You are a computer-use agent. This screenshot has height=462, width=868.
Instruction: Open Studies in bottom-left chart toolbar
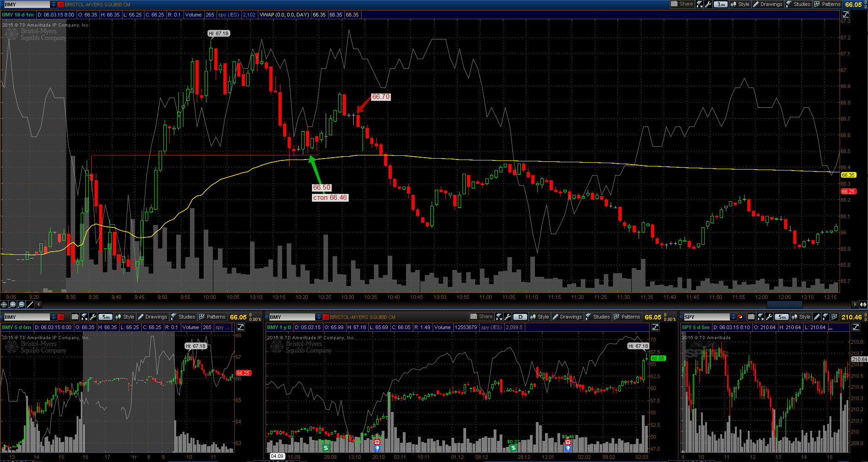point(183,317)
